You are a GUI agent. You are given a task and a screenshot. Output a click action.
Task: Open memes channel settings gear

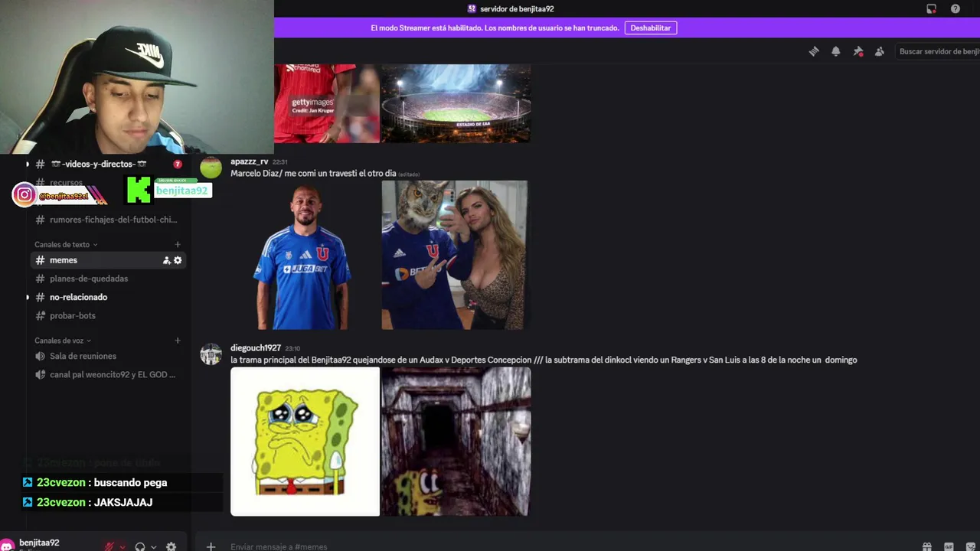(178, 260)
